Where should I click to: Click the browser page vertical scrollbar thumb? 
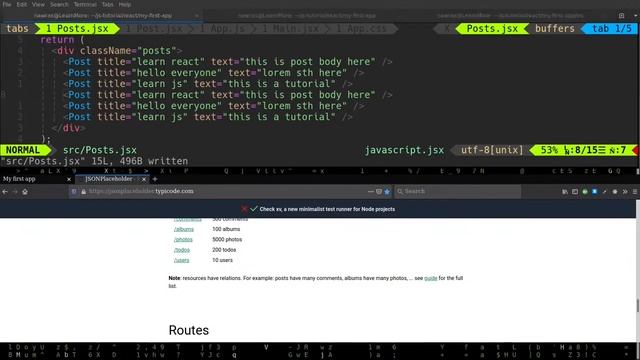click(x=637, y=305)
